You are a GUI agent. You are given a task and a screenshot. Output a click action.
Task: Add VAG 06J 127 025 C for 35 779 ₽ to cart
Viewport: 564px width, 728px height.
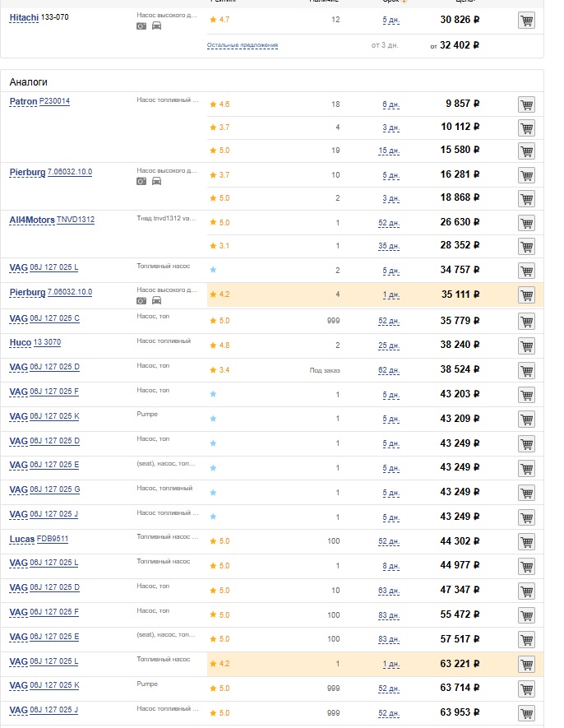pos(526,322)
